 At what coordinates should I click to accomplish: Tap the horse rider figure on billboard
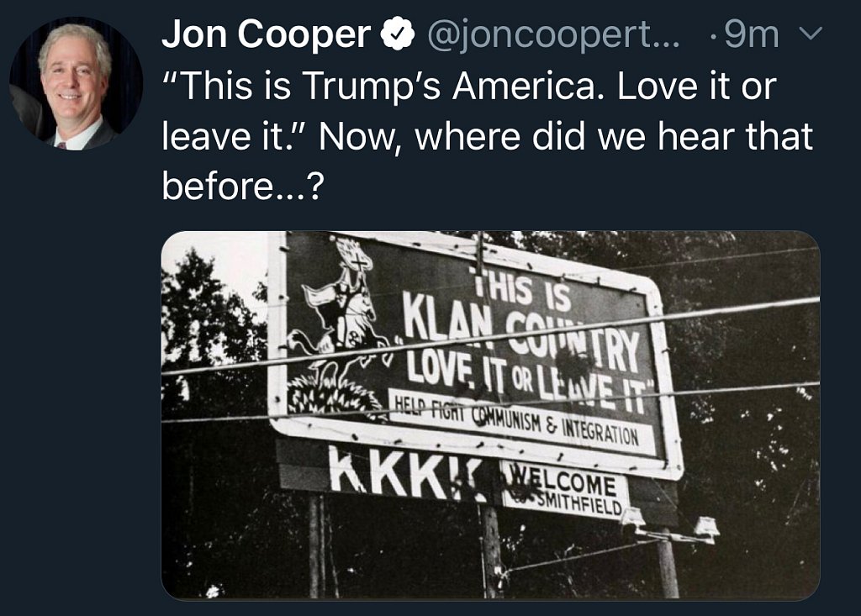coord(341,311)
